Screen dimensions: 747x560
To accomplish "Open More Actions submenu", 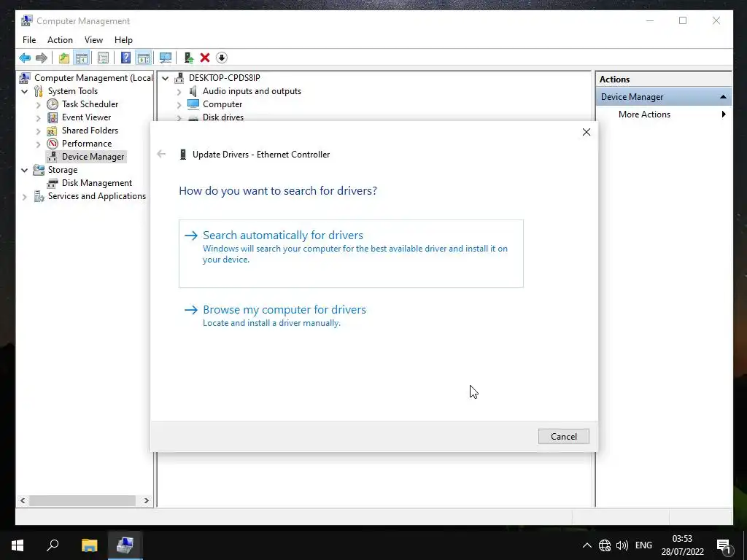I will (664, 114).
